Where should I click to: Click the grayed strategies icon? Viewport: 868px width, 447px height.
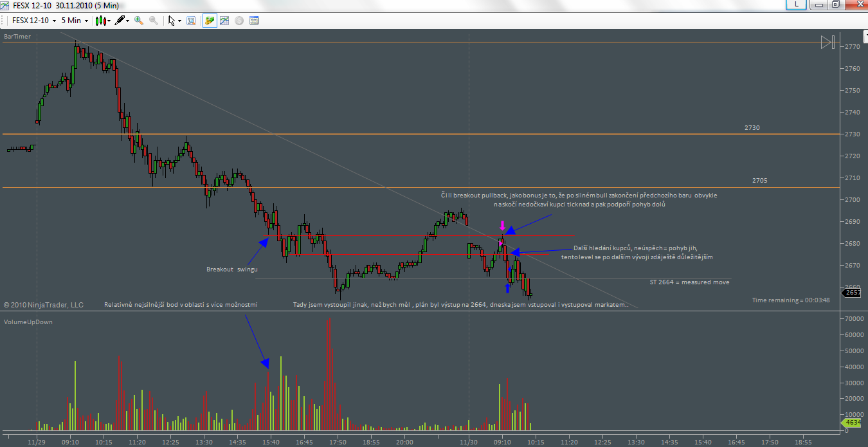pyautogui.click(x=239, y=21)
